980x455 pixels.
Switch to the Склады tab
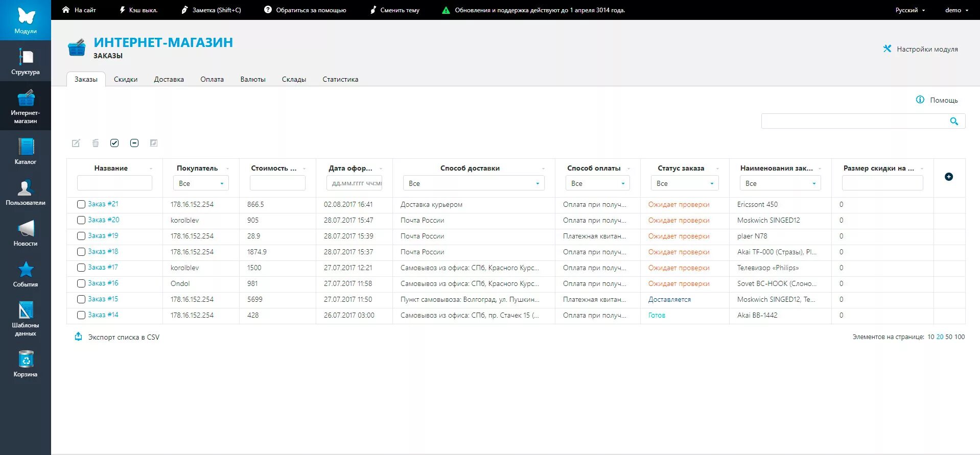coord(294,79)
